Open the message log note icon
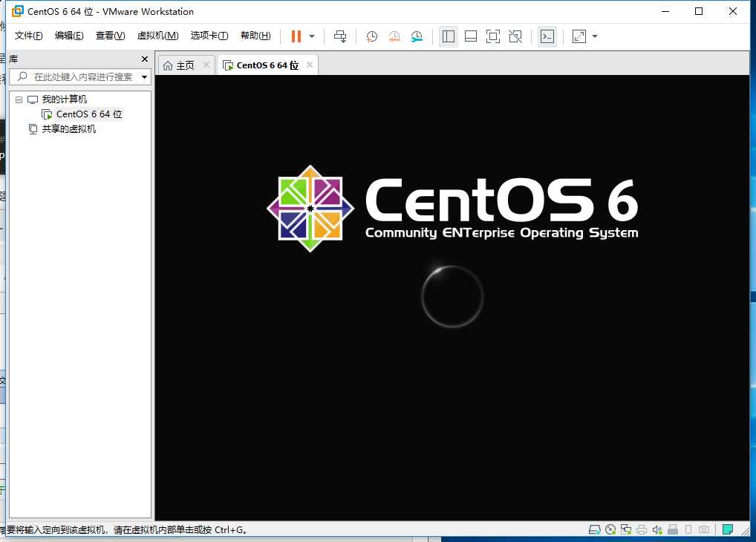The width and height of the screenshot is (756, 542). pyautogui.click(x=728, y=530)
